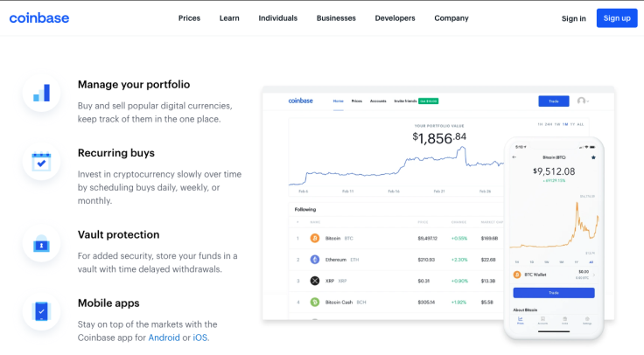Tap the favorite star on the phone mockup

click(x=593, y=157)
